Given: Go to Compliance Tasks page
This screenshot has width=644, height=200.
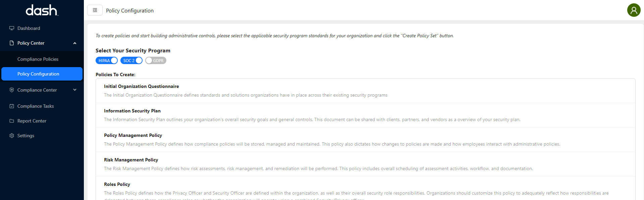Looking at the screenshot, I should pos(36,106).
